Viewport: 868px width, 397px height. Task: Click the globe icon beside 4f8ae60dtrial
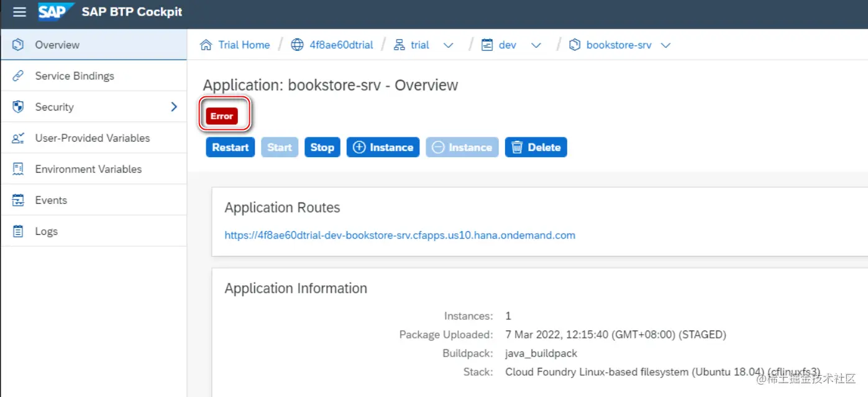(298, 45)
